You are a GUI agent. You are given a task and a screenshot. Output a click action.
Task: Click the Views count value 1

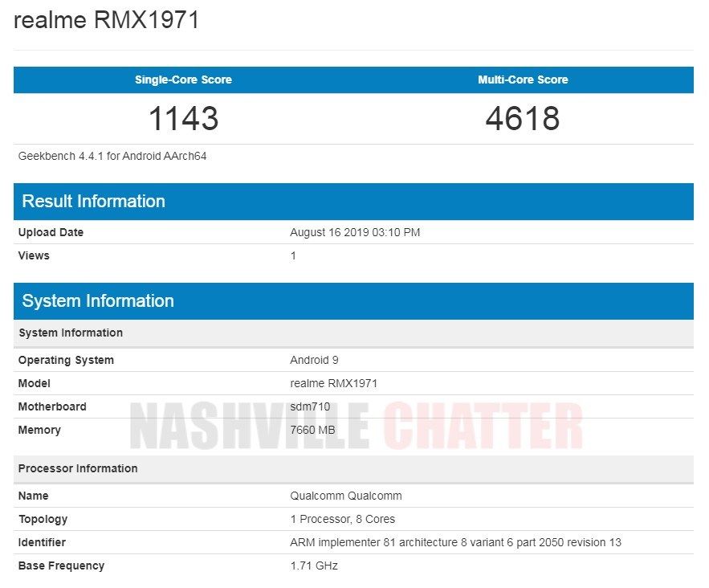pos(293,255)
